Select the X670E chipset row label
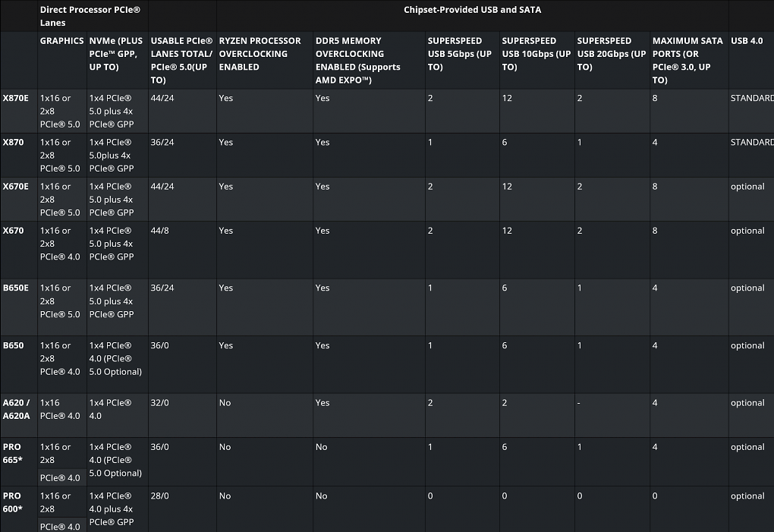774x532 pixels. [x=16, y=187]
